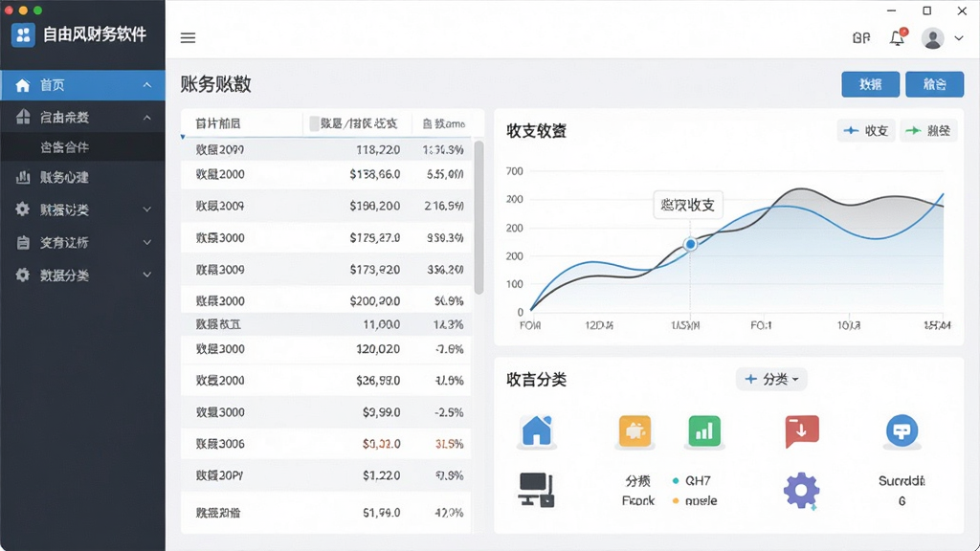Open the 分类 dropdown
980x551 pixels.
point(771,379)
